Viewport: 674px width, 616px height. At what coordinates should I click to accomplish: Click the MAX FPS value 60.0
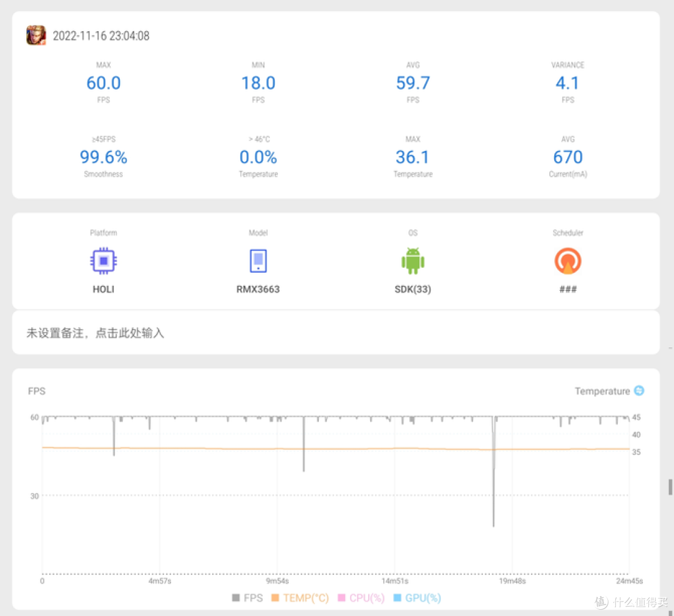(x=104, y=83)
